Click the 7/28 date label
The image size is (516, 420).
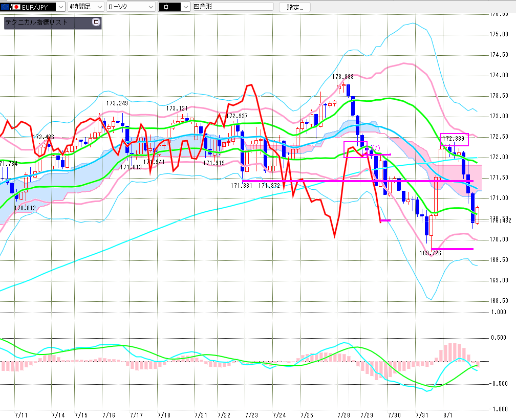pyautogui.click(x=343, y=415)
